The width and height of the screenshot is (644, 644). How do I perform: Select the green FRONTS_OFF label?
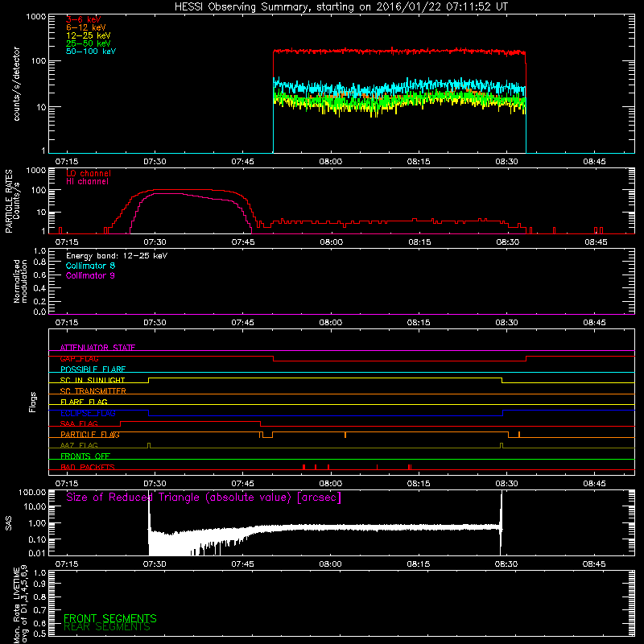(85, 456)
